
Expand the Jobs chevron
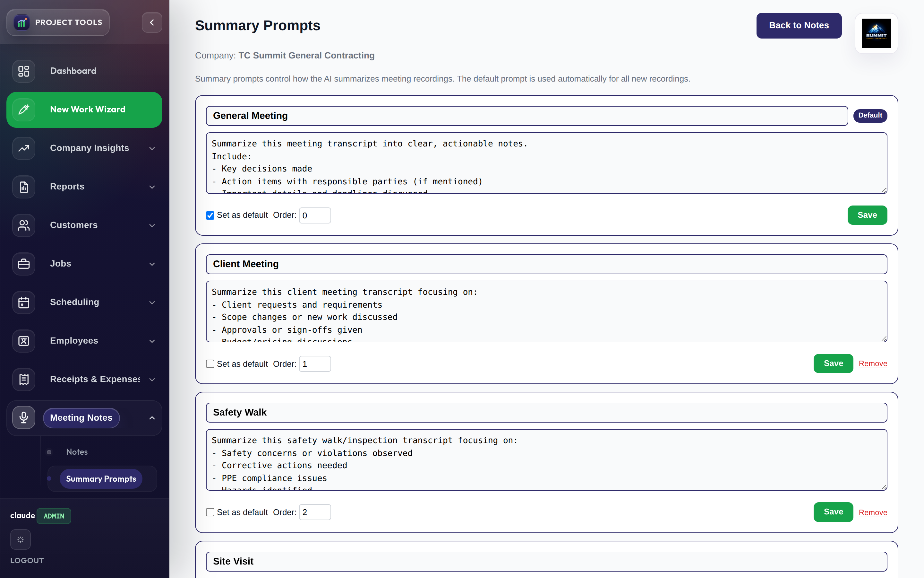(152, 264)
